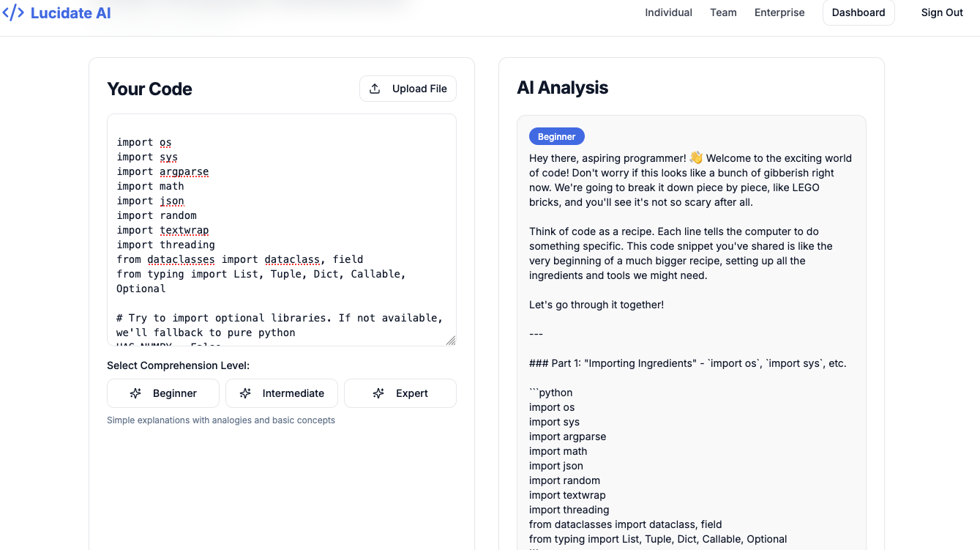Click the 'AI Analysis' heading

click(x=562, y=88)
